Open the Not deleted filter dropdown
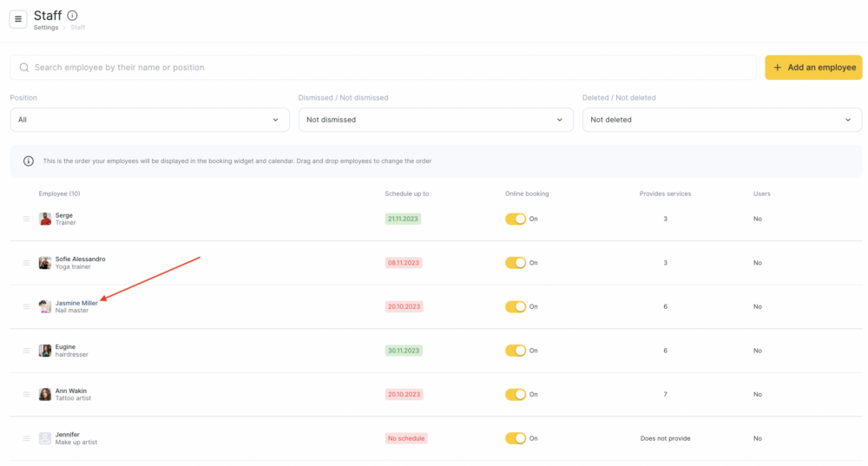 pos(722,120)
